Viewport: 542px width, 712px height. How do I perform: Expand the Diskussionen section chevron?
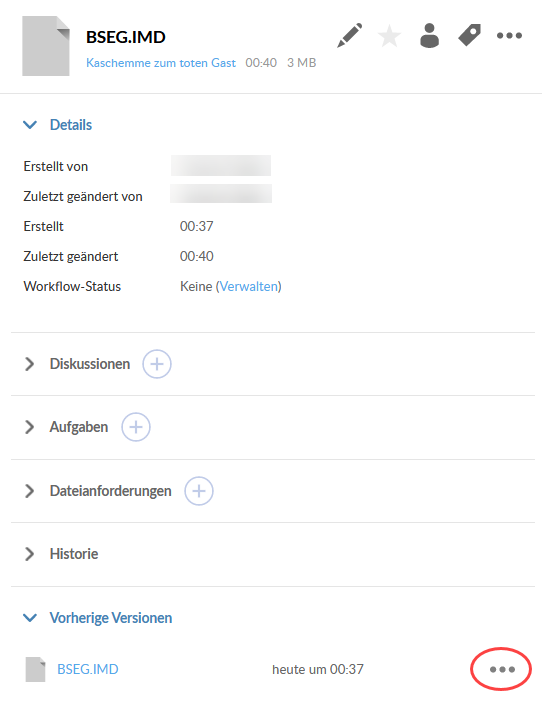pos(30,364)
